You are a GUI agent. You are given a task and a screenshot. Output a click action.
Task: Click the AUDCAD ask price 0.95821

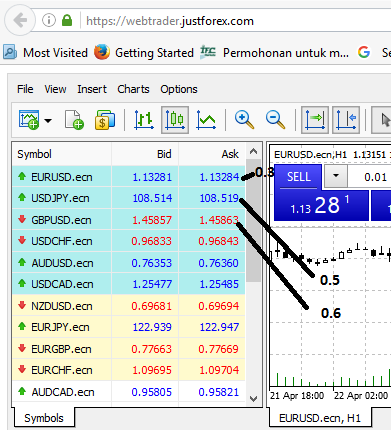point(218,392)
